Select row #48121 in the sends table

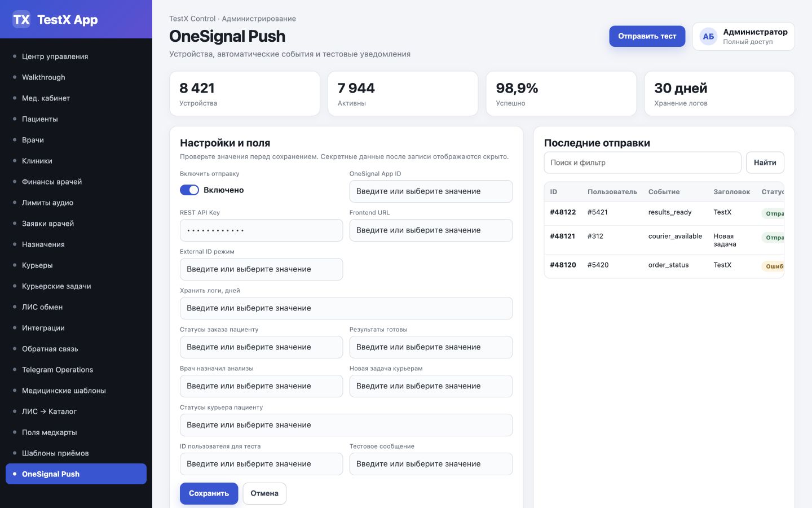(x=664, y=240)
